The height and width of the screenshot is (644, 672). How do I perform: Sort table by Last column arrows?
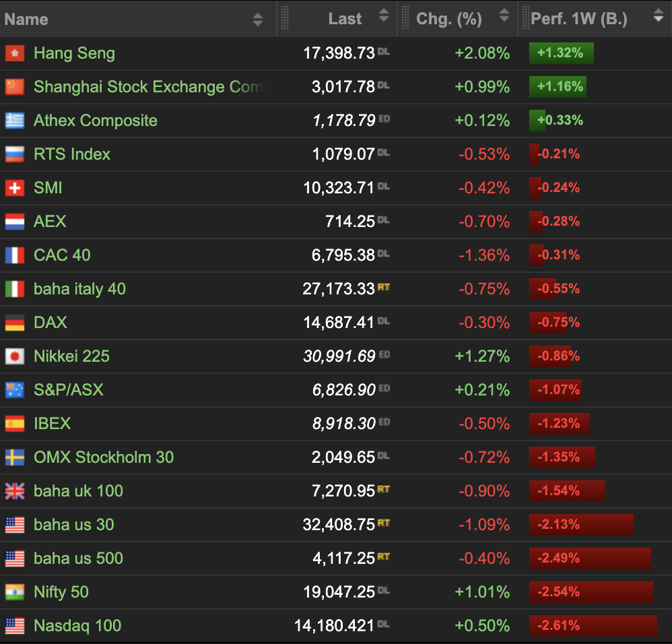tap(384, 15)
